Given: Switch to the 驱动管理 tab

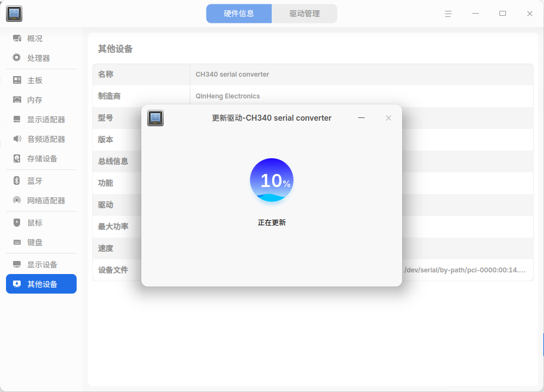Looking at the screenshot, I should tap(305, 14).
